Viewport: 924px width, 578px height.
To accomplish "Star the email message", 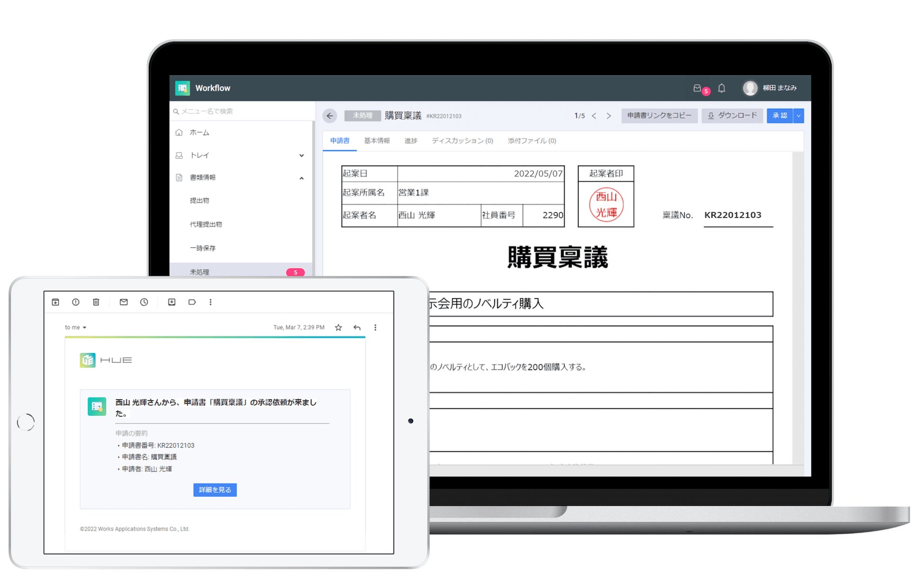I will (338, 328).
